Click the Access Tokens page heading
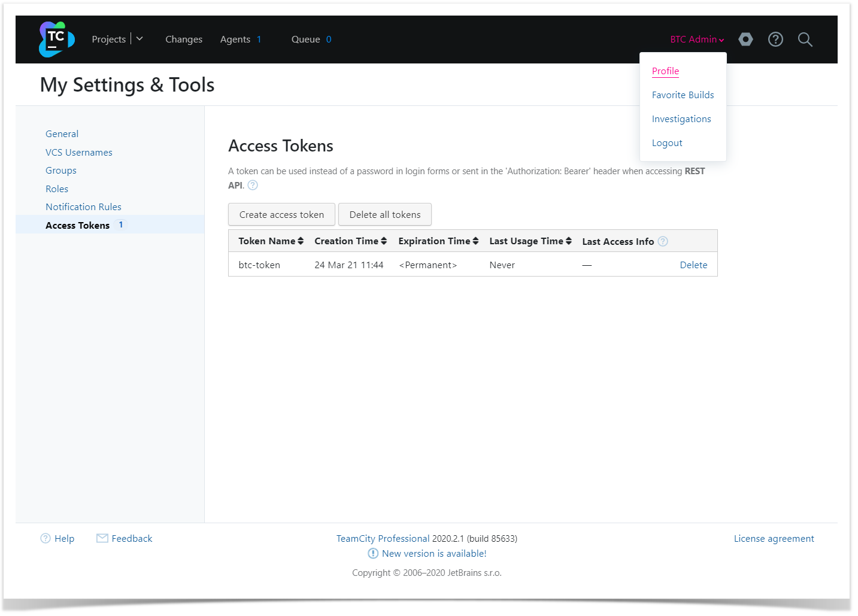 (x=281, y=145)
